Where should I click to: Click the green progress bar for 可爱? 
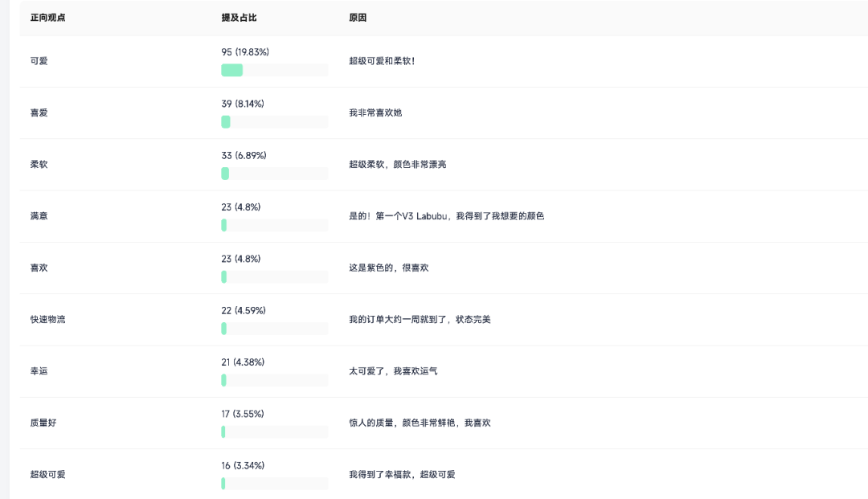233,70
